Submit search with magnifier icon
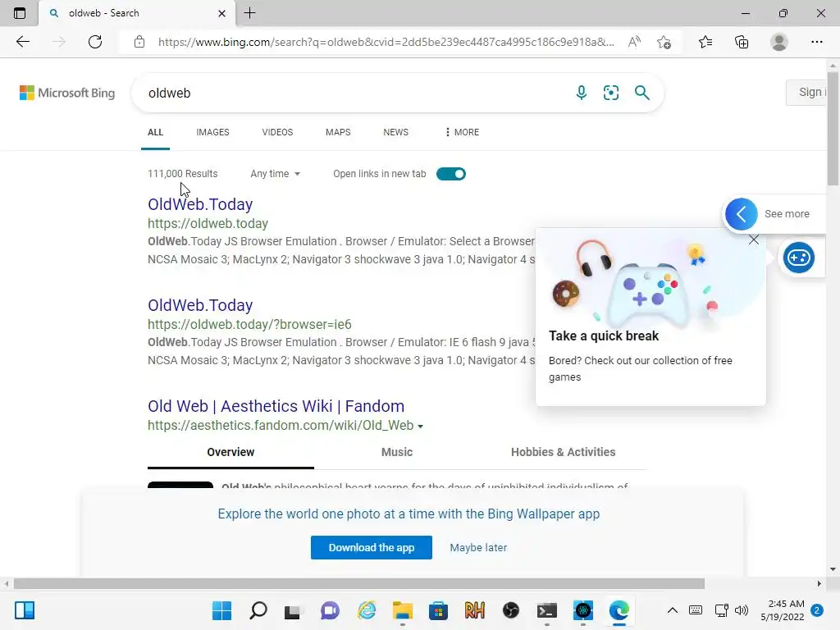The image size is (840, 630). [641, 93]
